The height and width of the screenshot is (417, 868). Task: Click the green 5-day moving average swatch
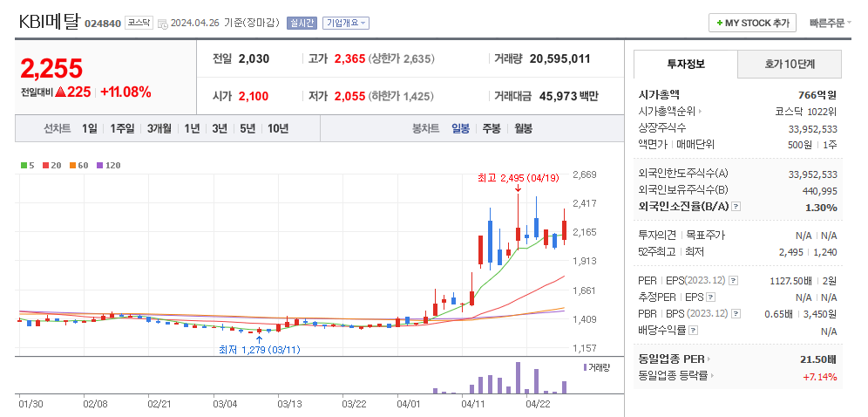[x=24, y=165]
